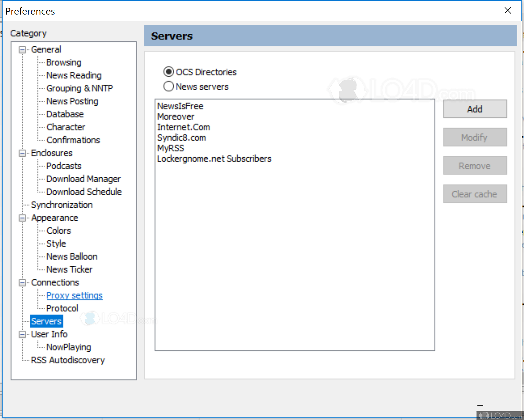Collapse the Connections tree node
This screenshot has height=420, width=524.
pos(22,283)
